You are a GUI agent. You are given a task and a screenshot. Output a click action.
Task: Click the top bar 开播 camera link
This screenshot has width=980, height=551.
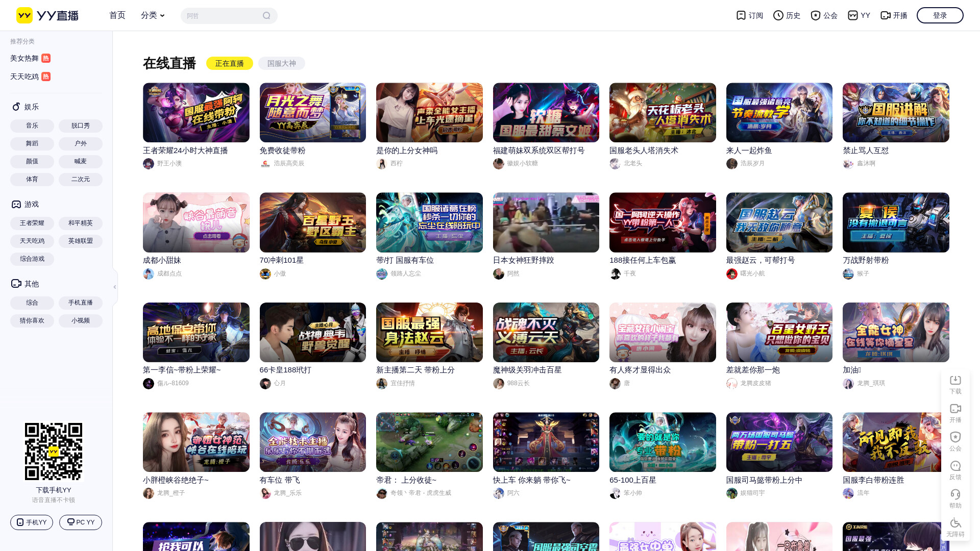click(894, 15)
